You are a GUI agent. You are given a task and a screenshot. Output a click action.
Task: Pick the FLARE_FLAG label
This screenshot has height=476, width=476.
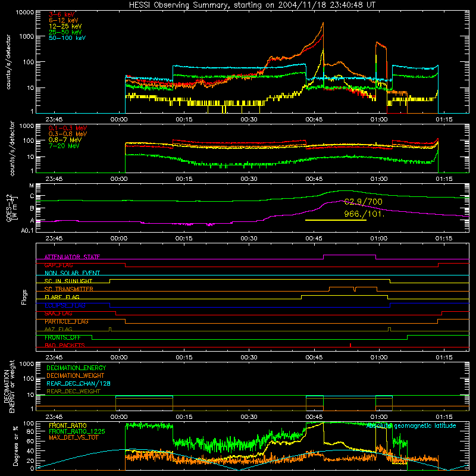pos(62,297)
